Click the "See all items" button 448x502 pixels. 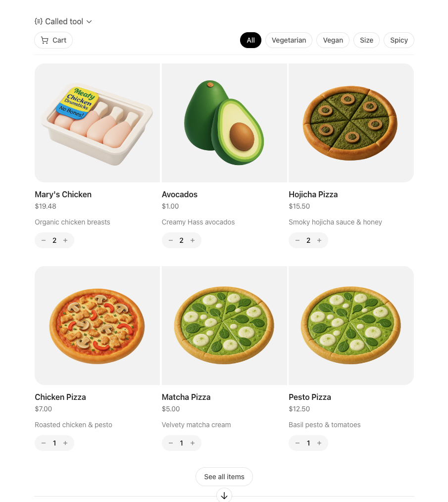click(224, 476)
